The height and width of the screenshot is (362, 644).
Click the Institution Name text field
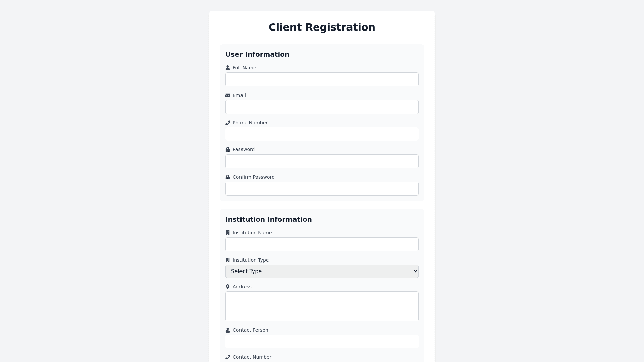point(322,244)
